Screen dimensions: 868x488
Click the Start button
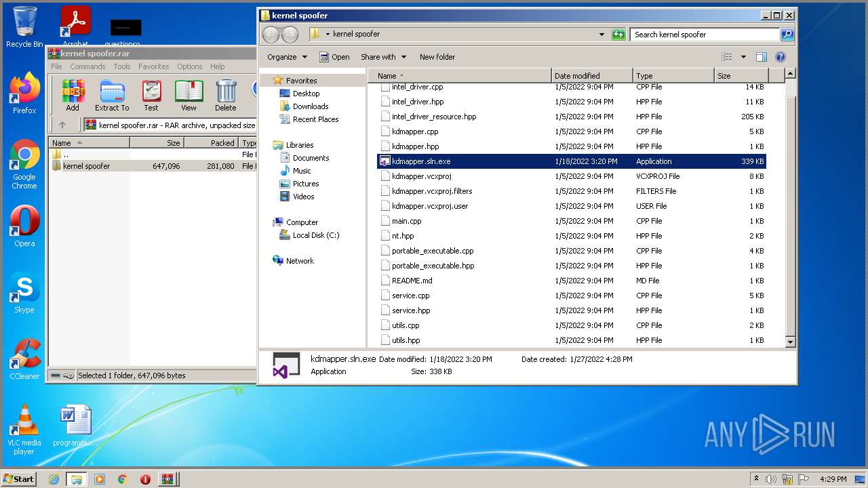click(x=19, y=479)
